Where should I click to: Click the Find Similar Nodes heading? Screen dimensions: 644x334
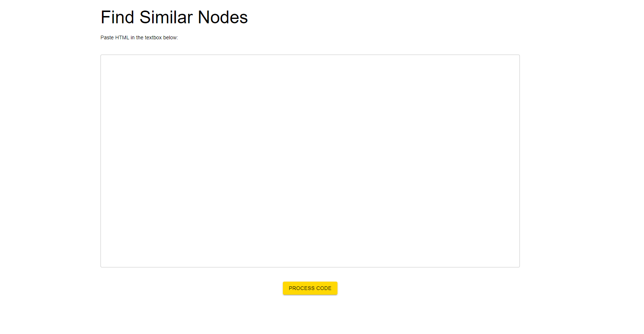(x=174, y=17)
